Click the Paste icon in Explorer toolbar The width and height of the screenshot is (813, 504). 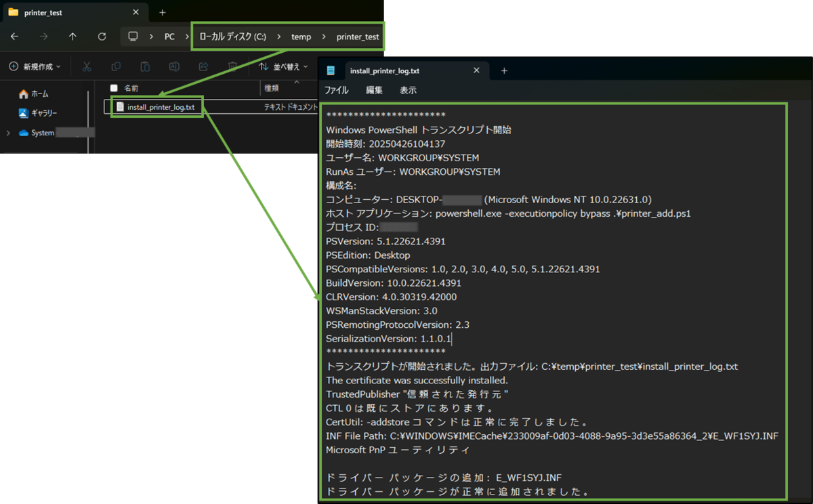coord(145,66)
